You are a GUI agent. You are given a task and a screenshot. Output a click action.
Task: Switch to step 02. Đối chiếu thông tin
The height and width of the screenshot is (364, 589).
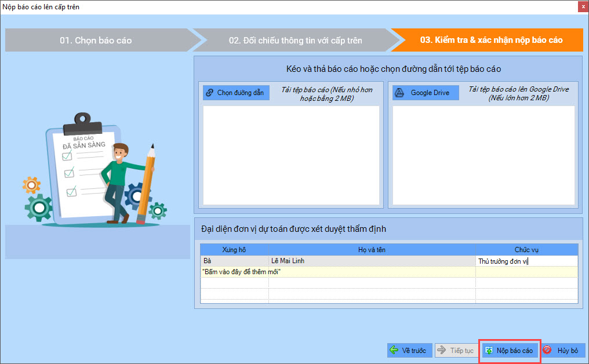pos(295,41)
